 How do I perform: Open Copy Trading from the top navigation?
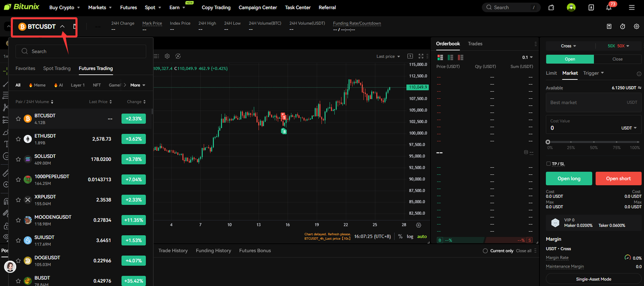coord(216,8)
